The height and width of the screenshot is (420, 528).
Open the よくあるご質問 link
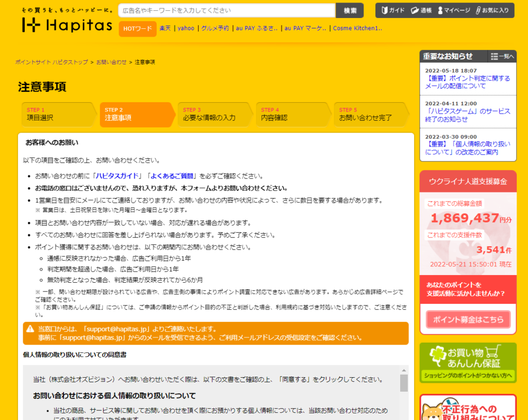(x=172, y=176)
